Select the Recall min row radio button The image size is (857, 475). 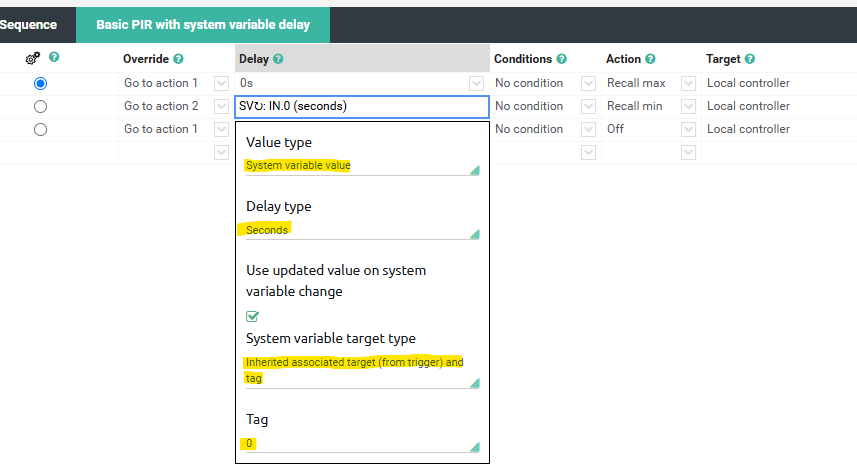[x=40, y=107]
